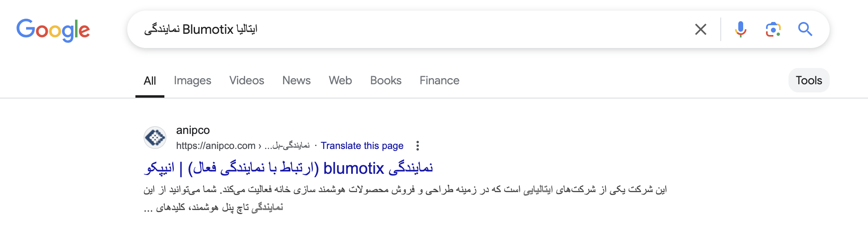Click the anipco.com URL breadcrumb
The image size is (868, 232).
[243, 146]
